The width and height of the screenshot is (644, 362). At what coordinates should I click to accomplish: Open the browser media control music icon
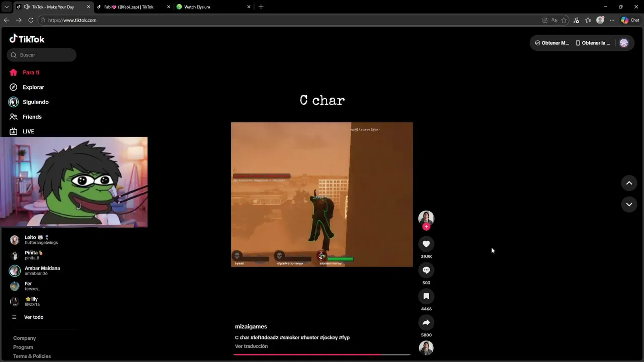(576, 20)
